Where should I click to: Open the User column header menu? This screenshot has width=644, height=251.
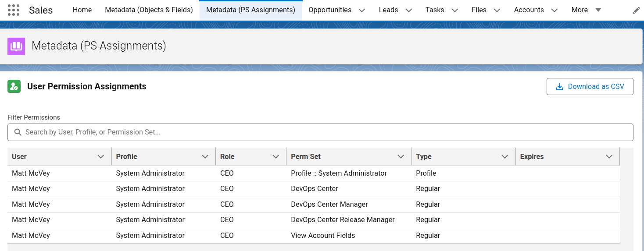[x=101, y=157]
